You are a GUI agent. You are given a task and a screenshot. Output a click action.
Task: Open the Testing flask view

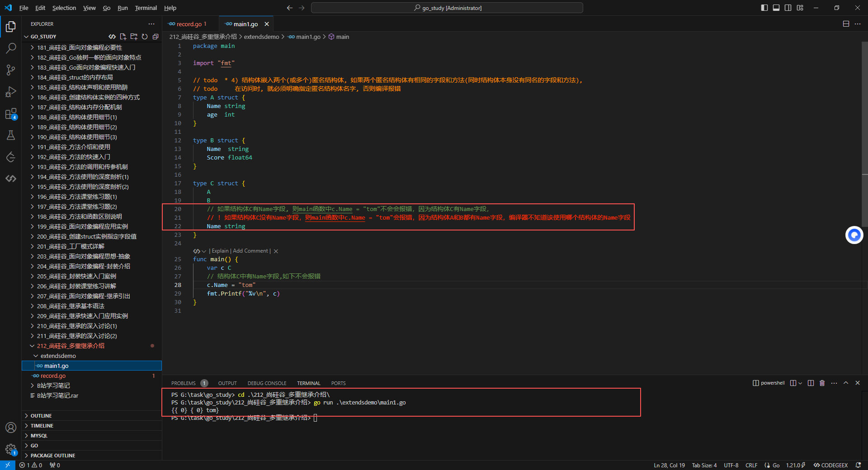click(11, 135)
